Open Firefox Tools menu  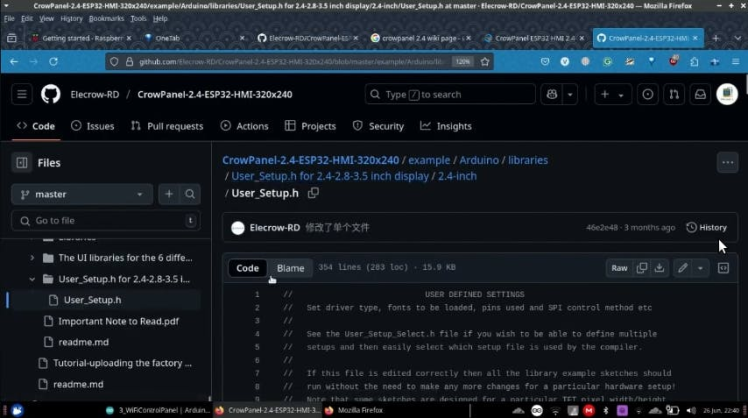[x=138, y=19]
